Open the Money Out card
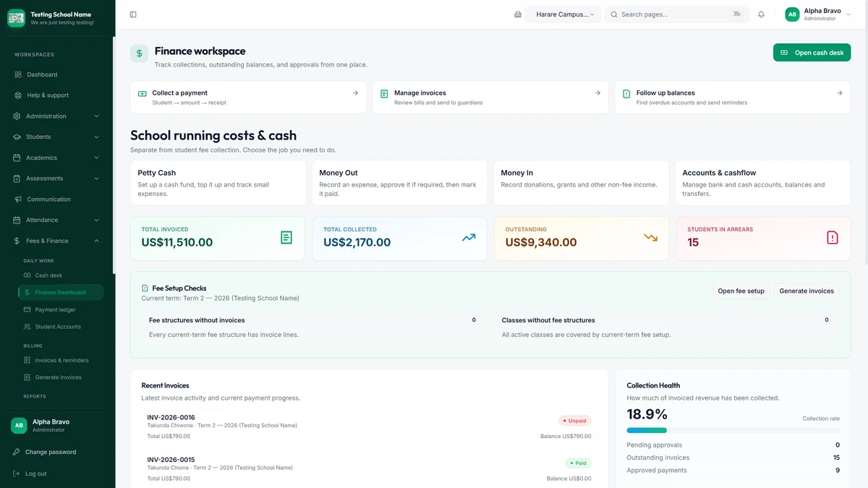 [x=399, y=183]
